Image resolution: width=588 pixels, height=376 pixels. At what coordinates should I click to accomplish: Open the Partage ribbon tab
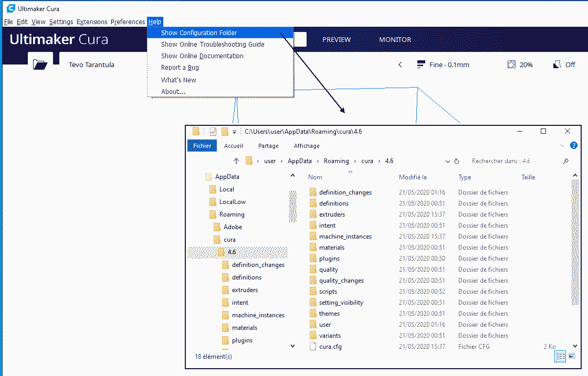pos(268,146)
